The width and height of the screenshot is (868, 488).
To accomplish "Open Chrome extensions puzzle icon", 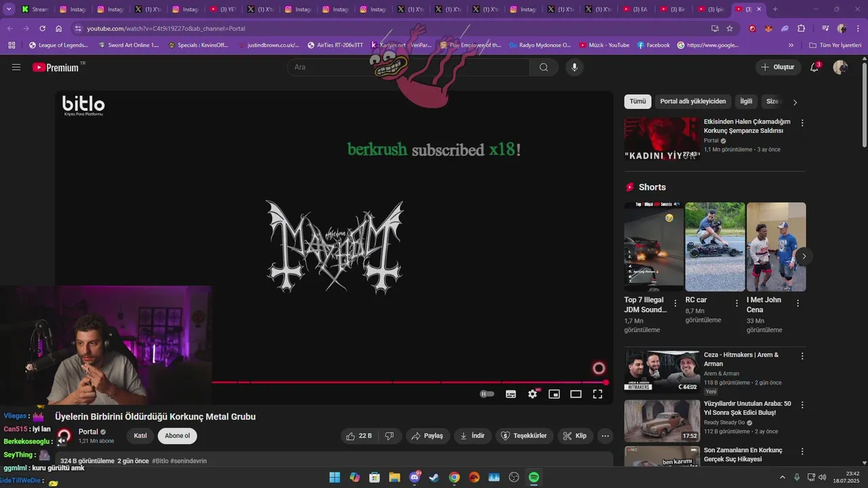I will pyautogui.click(x=801, y=28).
